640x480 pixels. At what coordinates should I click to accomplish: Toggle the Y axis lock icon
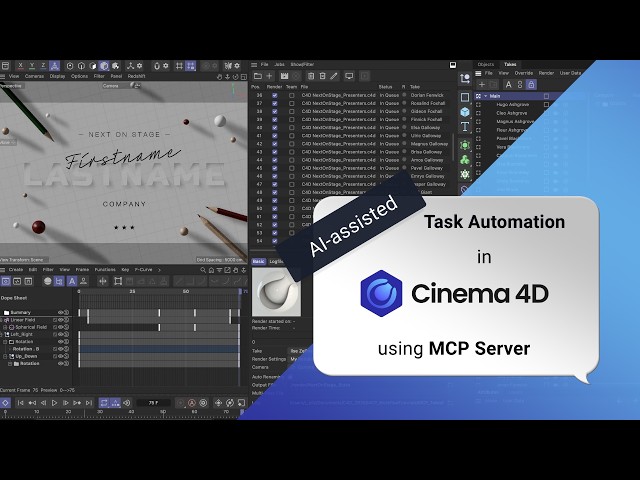[32, 66]
